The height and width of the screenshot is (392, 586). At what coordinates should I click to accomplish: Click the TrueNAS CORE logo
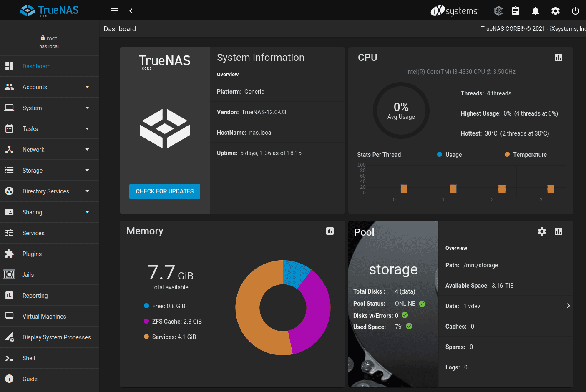(49, 10)
